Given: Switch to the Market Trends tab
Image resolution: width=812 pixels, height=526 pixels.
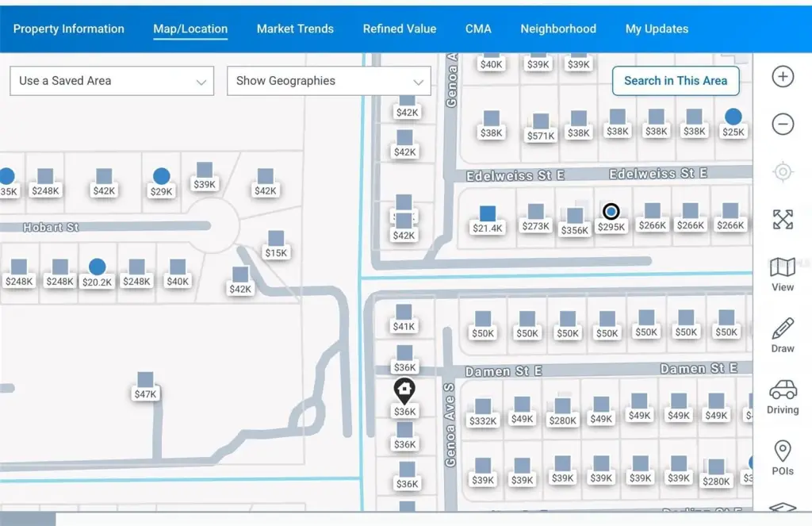Looking at the screenshot, I should point(295,29).
